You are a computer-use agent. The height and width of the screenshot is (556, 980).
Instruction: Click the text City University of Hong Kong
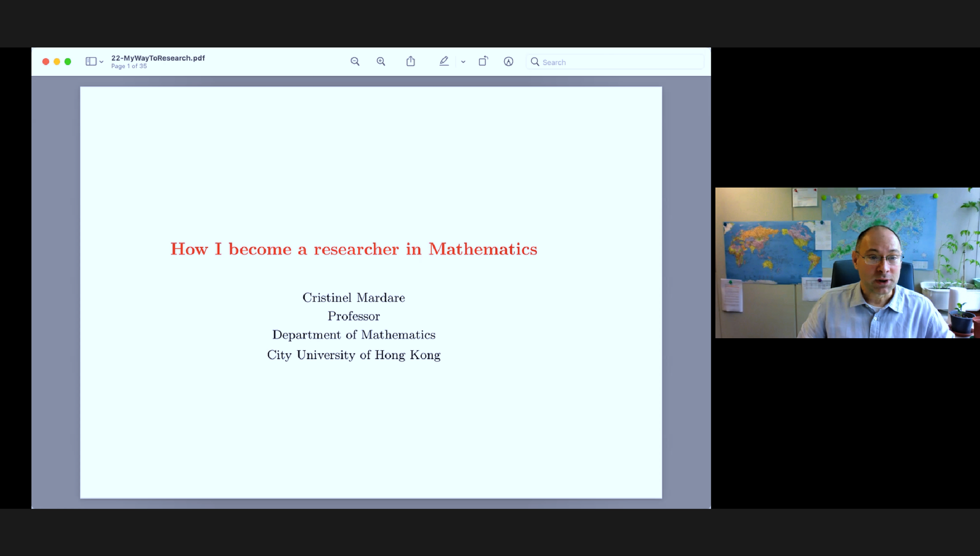pos(353,355)
